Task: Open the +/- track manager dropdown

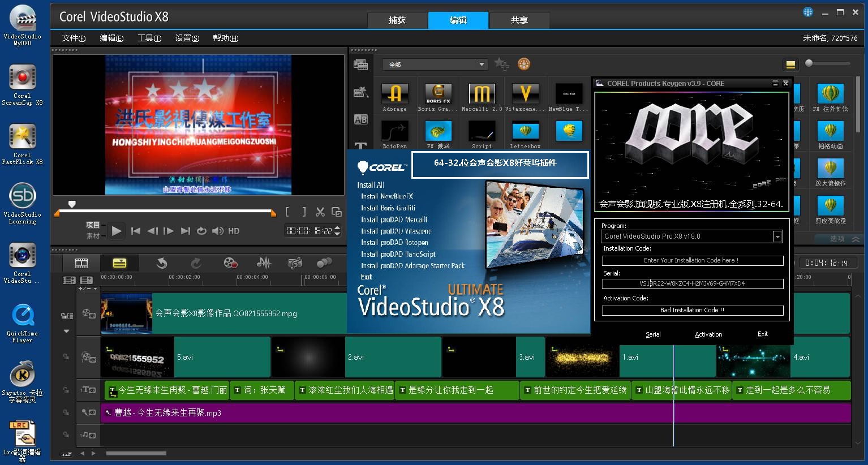Action: tap(88, 289)
